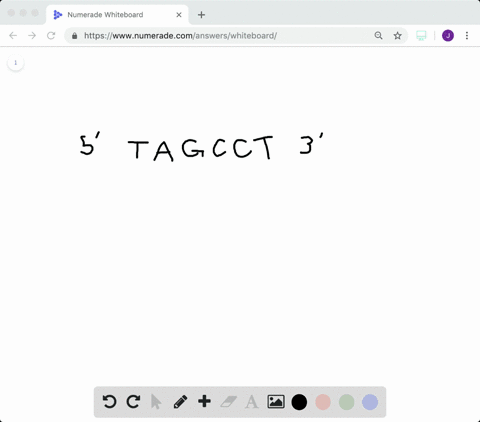
Task: Choose the black pen color
Action: (299, 402)
